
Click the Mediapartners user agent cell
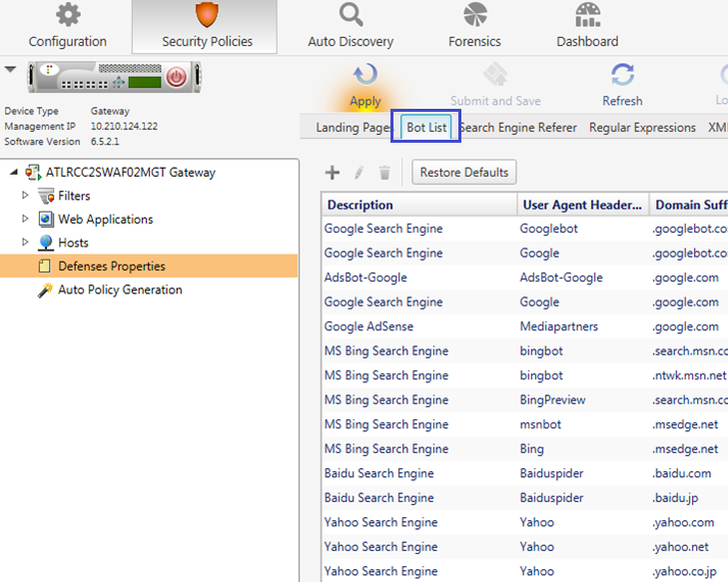coord(559,326)
